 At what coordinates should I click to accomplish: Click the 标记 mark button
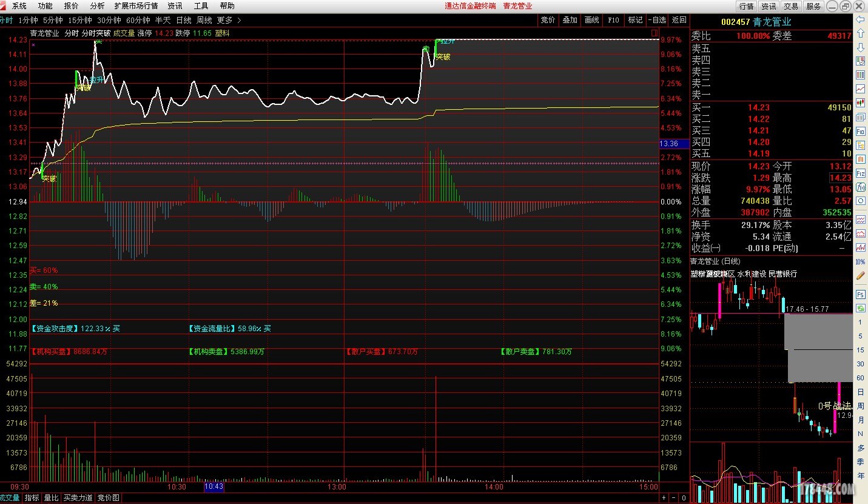point(635,20)
